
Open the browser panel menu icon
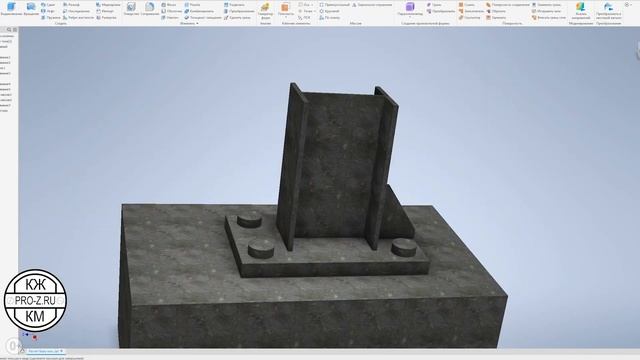click(x=15, y=30)
